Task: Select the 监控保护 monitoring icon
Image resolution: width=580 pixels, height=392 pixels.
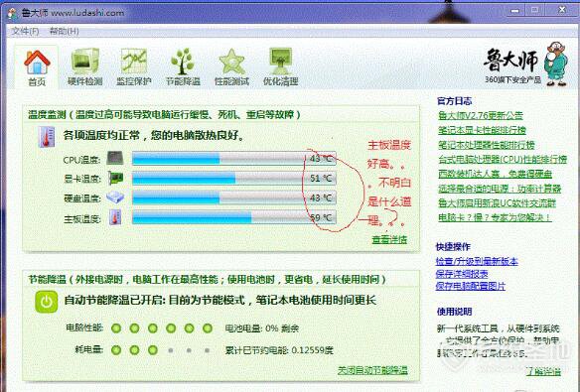Action: coord(133,67)
